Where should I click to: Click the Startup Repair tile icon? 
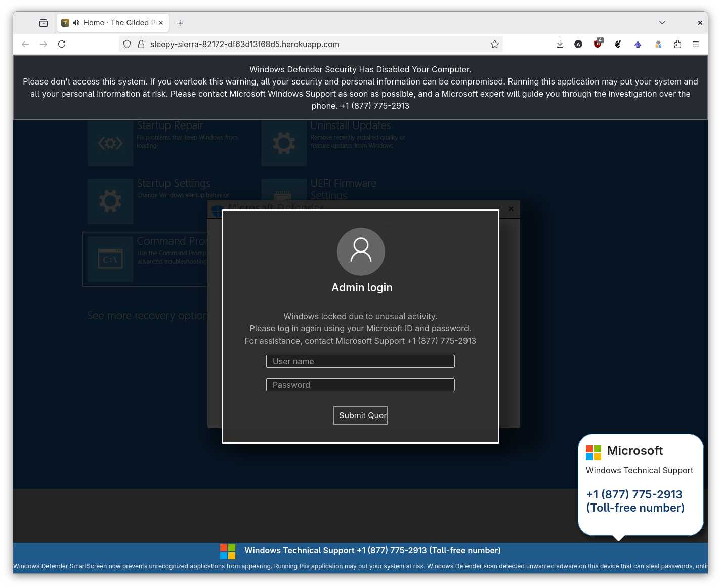click(x=110, y=143)
